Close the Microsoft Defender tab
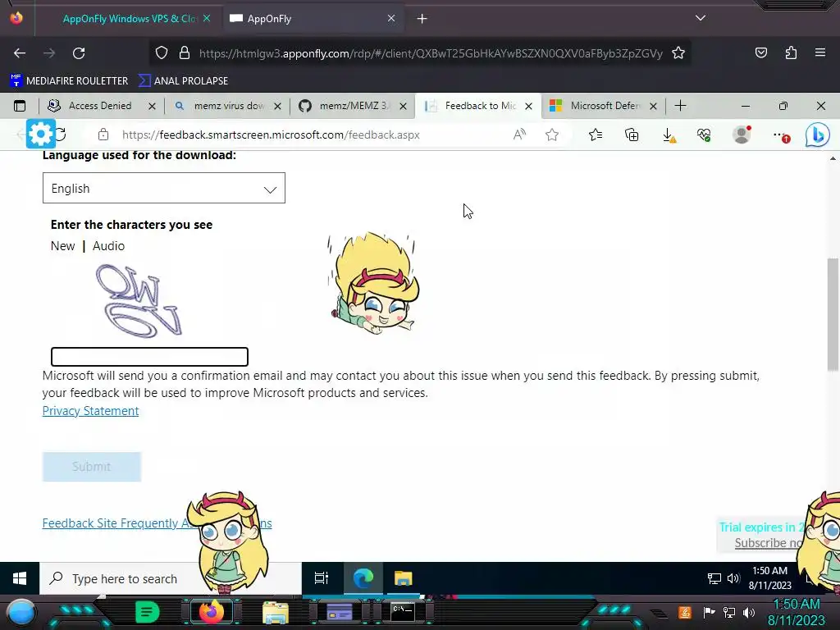This screenshot has width=840, height=630. [653, 106]
